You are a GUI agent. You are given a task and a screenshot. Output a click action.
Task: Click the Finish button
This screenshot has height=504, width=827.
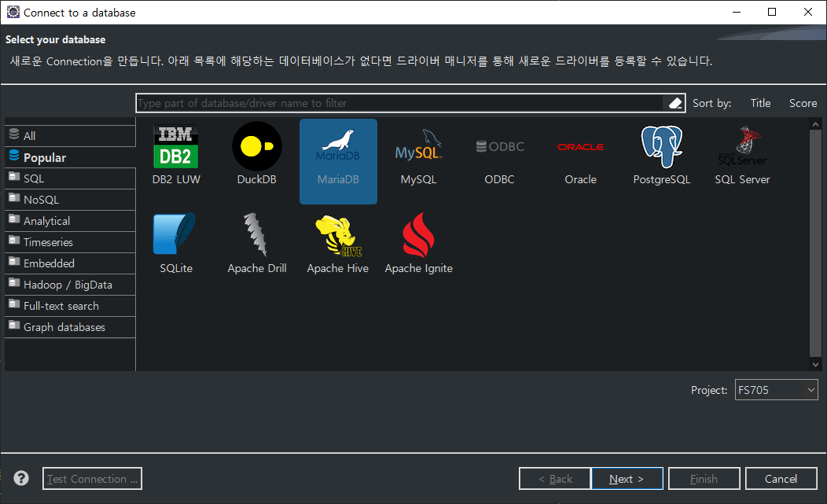click(704, 479)
